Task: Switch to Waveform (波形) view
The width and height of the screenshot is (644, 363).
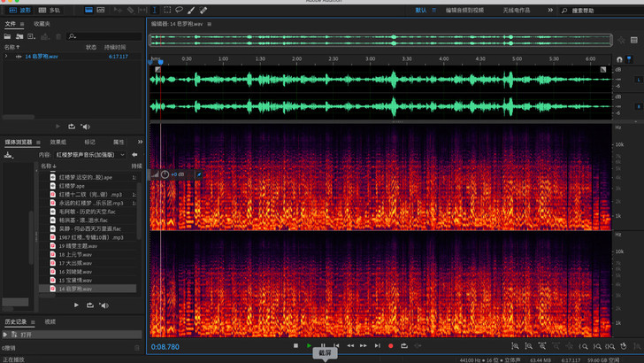Action: [20, 10]
